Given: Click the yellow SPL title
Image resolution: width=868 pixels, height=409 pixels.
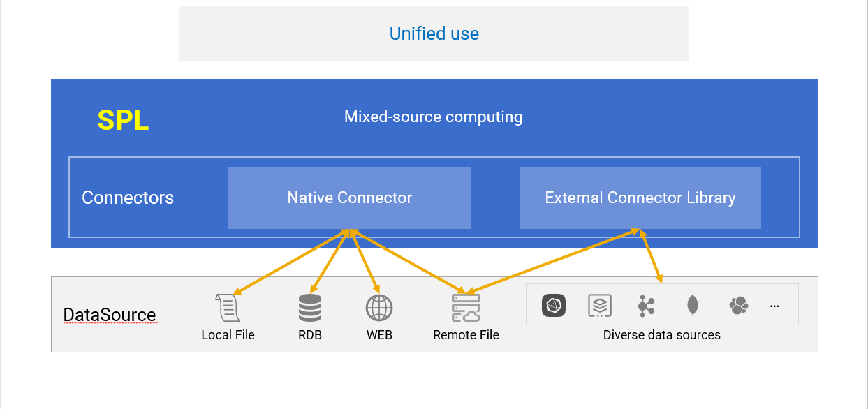Looking at the screenshot, I should [123, 121].
